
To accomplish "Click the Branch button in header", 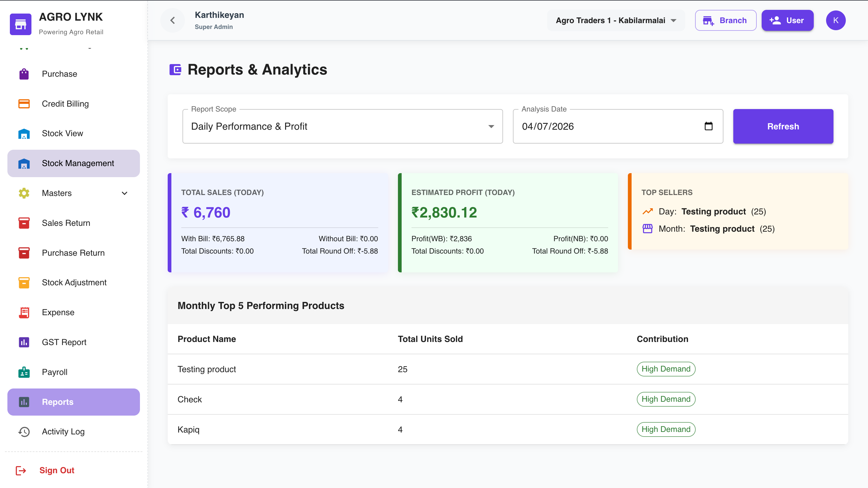I will pyautogui.click(x=726, y=21).
